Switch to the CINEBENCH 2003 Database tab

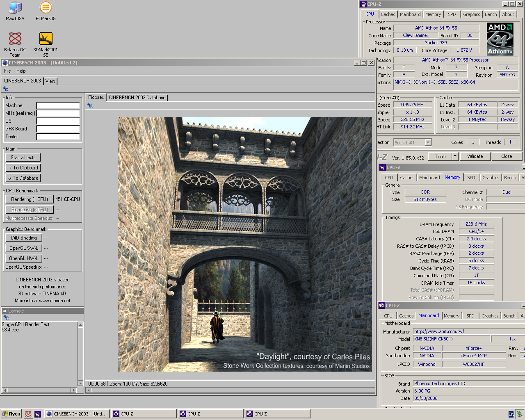137,98
